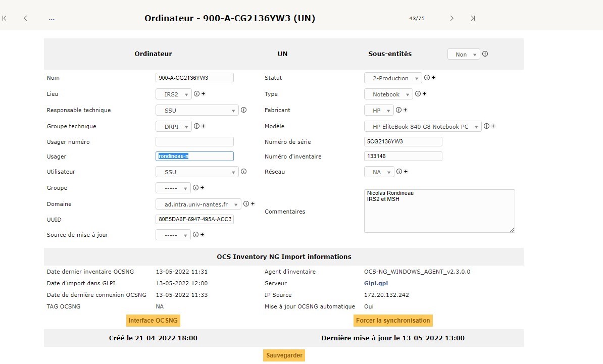The image size is (603, 364).
Task: Open the Utilisateur SSU dropdown
Action: (196, 172)
